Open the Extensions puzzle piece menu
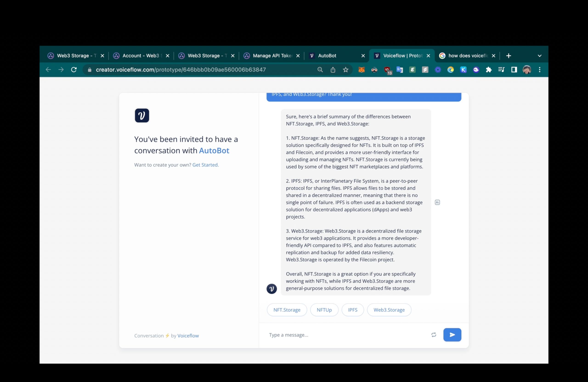Image resolution: width=588 pixels, height=382 pixels. click(489, 70)
